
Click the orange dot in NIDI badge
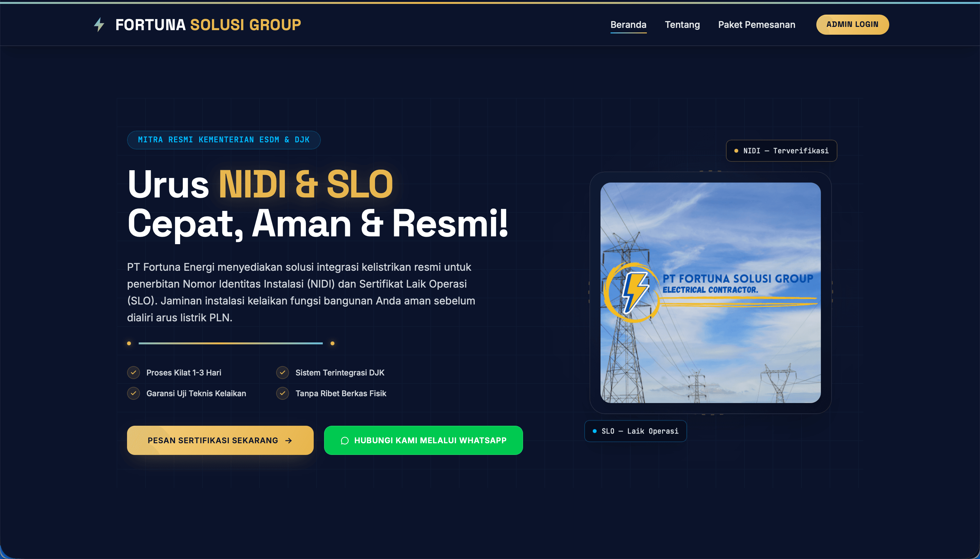(736, 150)
